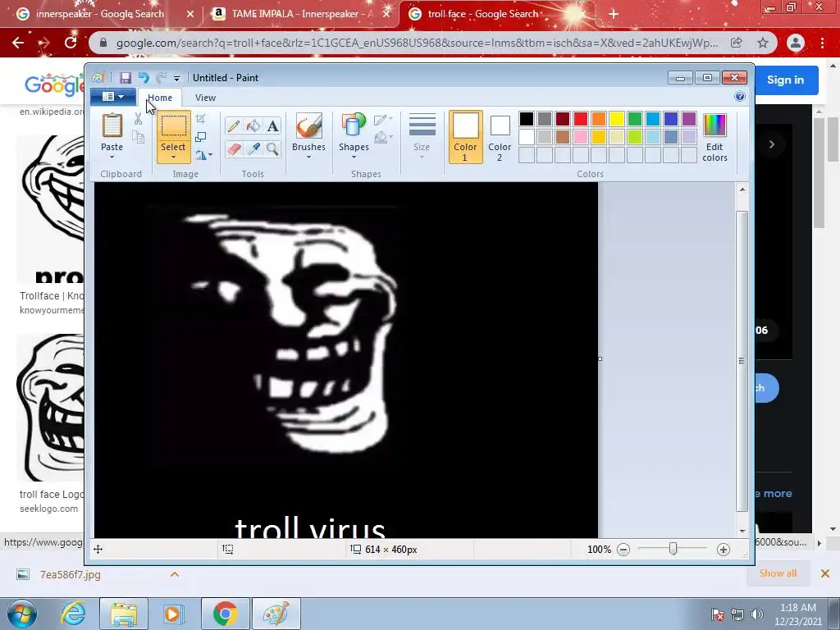Open the 7ea586f7.jpg downloaded file
Viewport: 840px width, 630px height.
(x=70, y=574)
